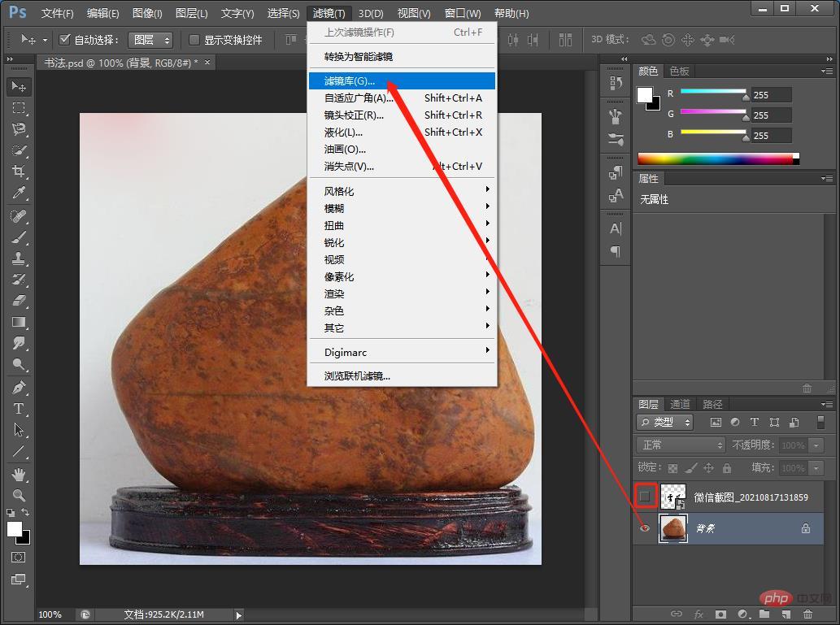
Task: Select the Brush tool
Action: pos(19,237)
